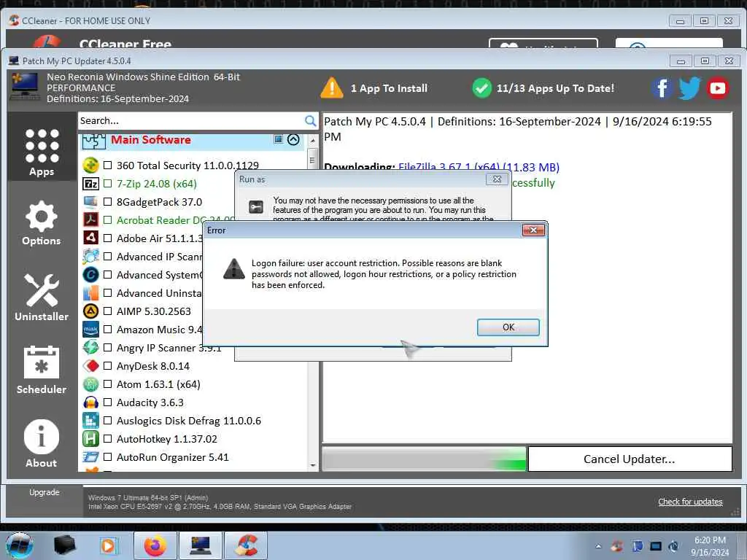
Task: Check Auslogics Disk Defrag checkbox
Action: click(108, 421)
